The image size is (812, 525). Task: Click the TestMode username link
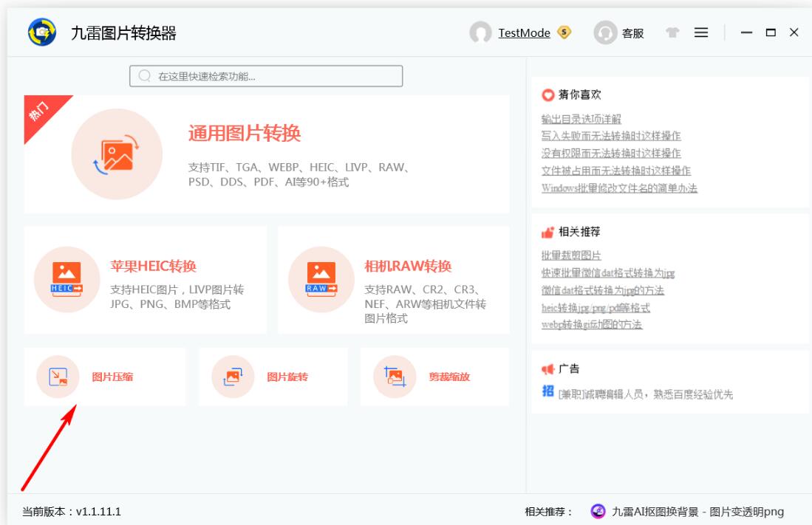[524, 33]
